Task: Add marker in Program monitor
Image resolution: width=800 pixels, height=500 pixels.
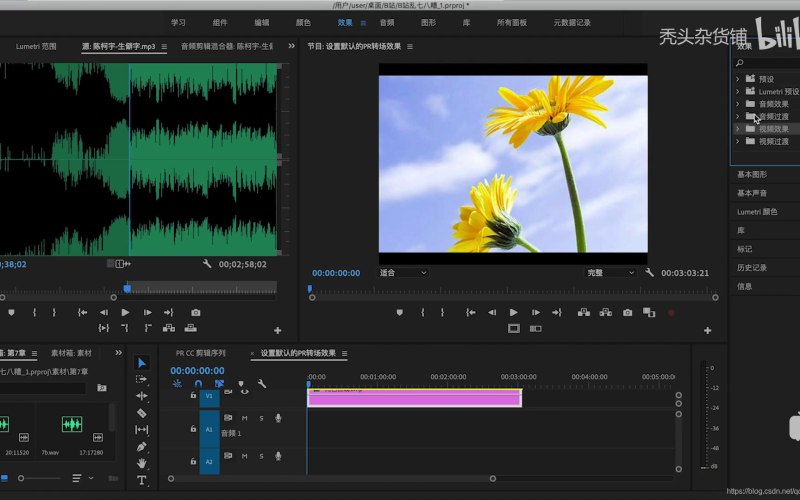Action: [399, 312]
